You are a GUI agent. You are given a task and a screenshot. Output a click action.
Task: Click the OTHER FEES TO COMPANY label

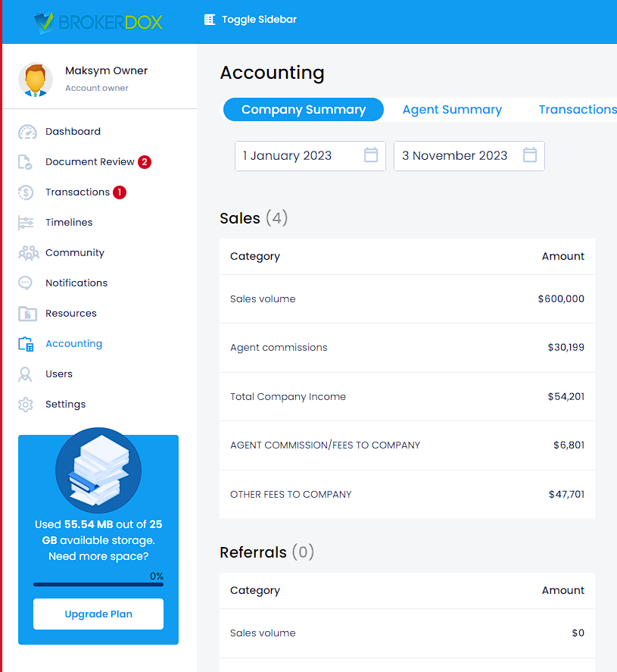click(x=291, y=495)
